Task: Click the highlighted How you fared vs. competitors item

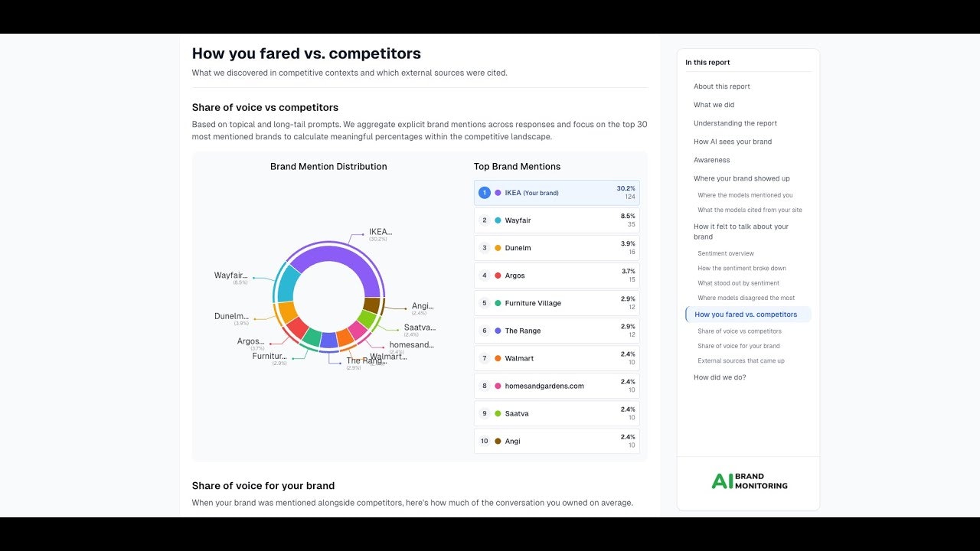Action: (x=748, y=314)
